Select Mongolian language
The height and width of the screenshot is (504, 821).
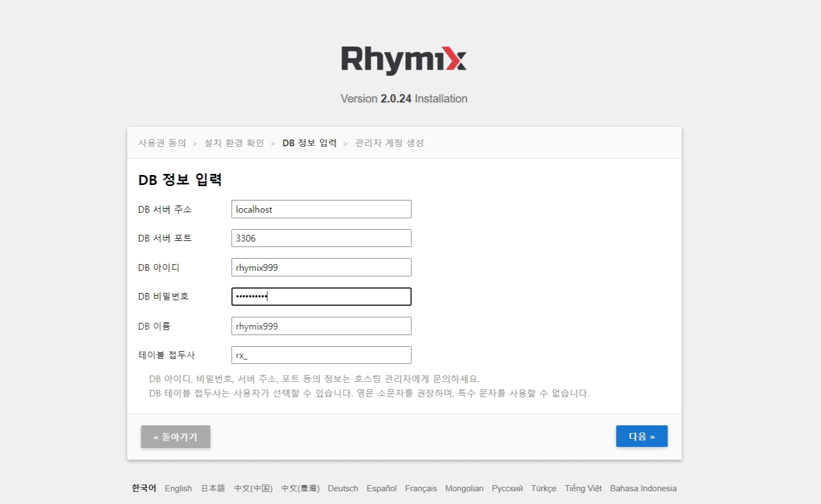point(465,488)
